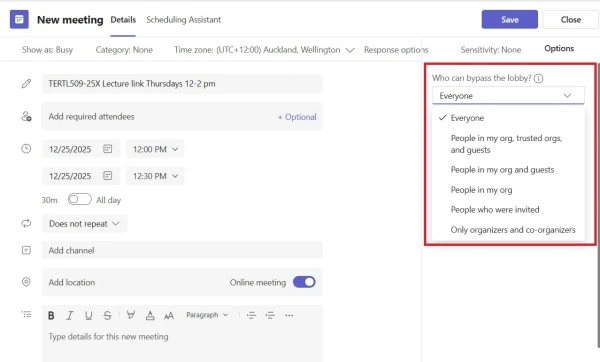
Task: Click the Underline formatting icon
Action: point(88,315)
